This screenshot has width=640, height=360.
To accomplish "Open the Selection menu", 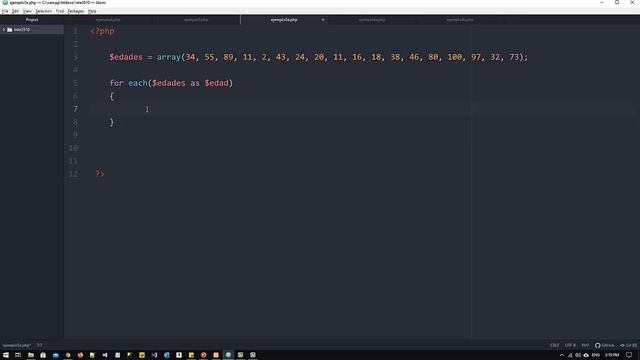I will tap(43, 11).
